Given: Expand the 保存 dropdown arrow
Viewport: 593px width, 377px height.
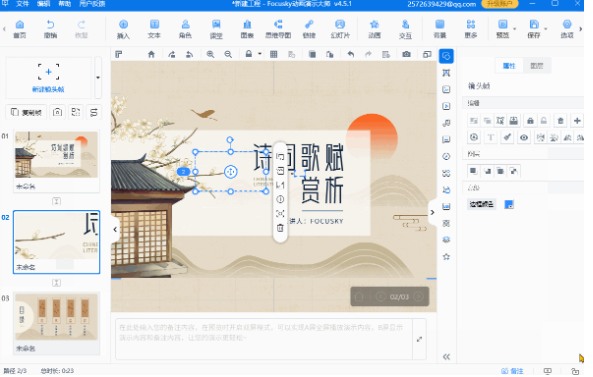Looking at the screenshot, I should click(x=545, y=29).
